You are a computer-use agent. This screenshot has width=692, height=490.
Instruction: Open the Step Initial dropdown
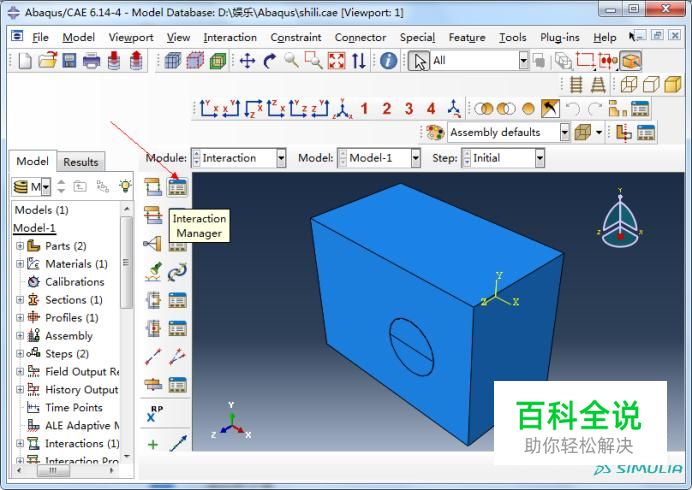[540, 158]
